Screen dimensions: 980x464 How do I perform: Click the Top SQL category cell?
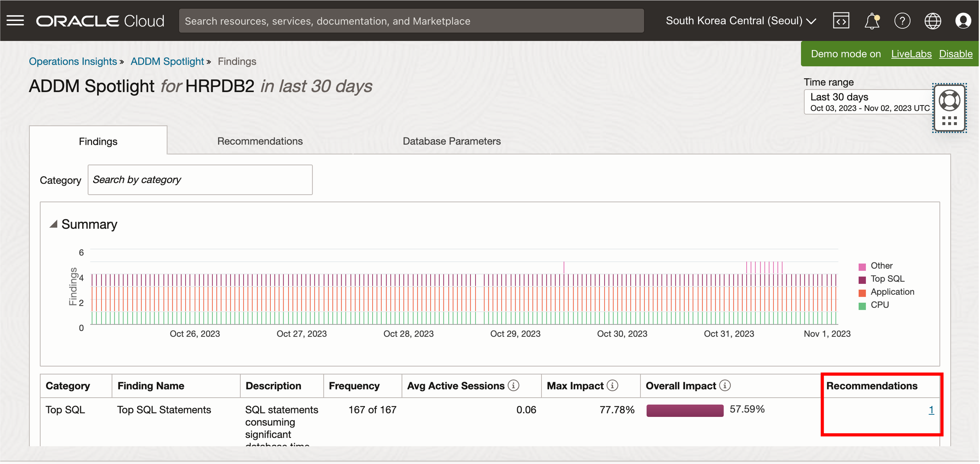click(x=65, y=410)
